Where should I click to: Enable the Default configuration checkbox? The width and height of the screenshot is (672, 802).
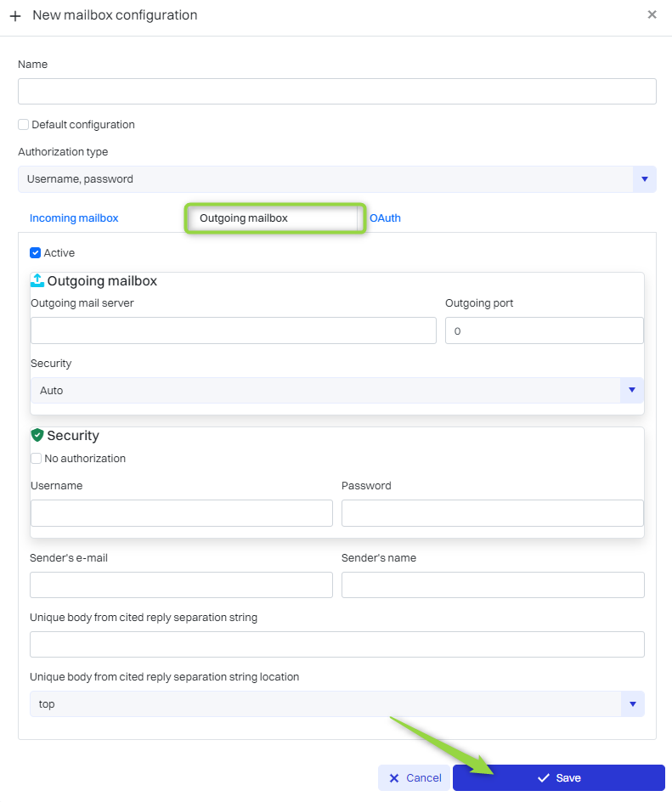[x=24, y=125]
